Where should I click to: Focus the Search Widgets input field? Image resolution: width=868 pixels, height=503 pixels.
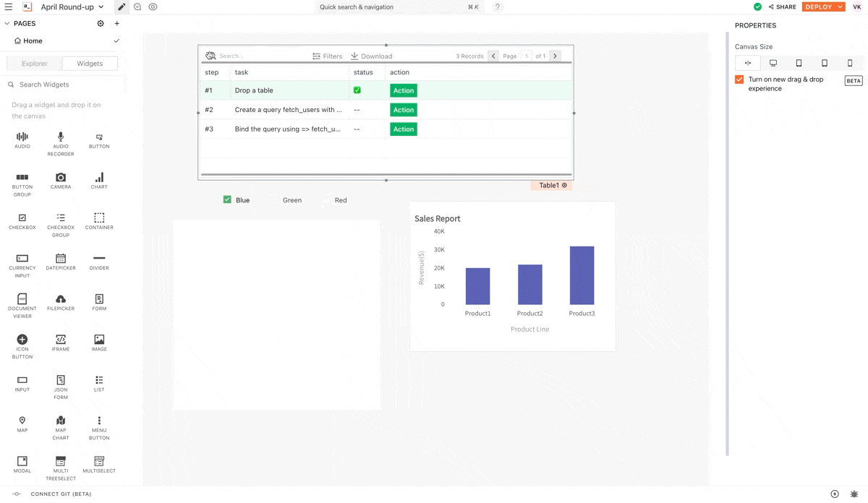tap(65, 85)
